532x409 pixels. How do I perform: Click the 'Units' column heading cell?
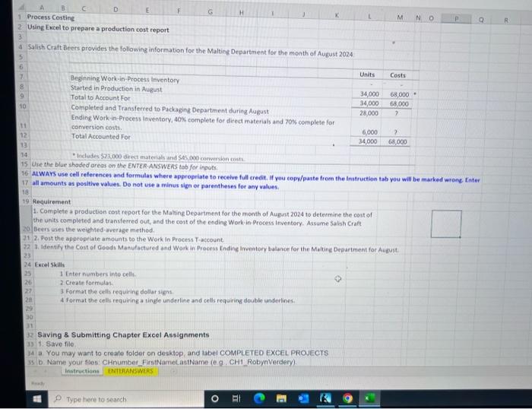[x=367, y=75]
